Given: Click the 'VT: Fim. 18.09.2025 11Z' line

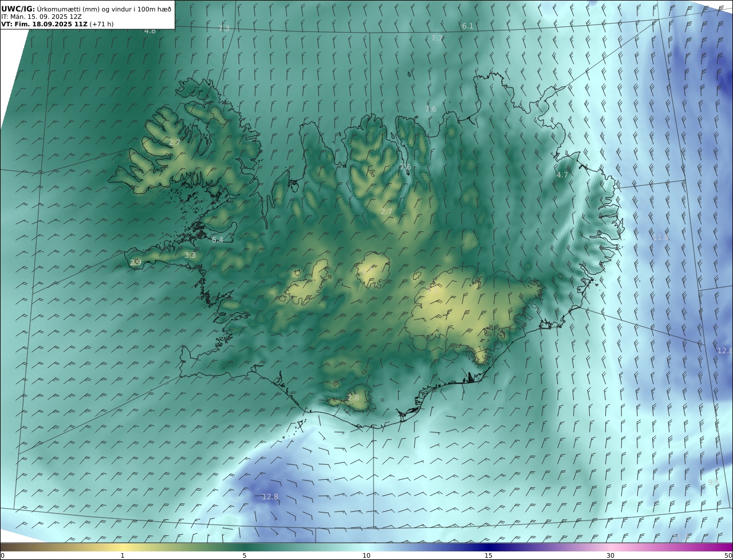Looking at the screenshot, I should [x=44, y=25].
